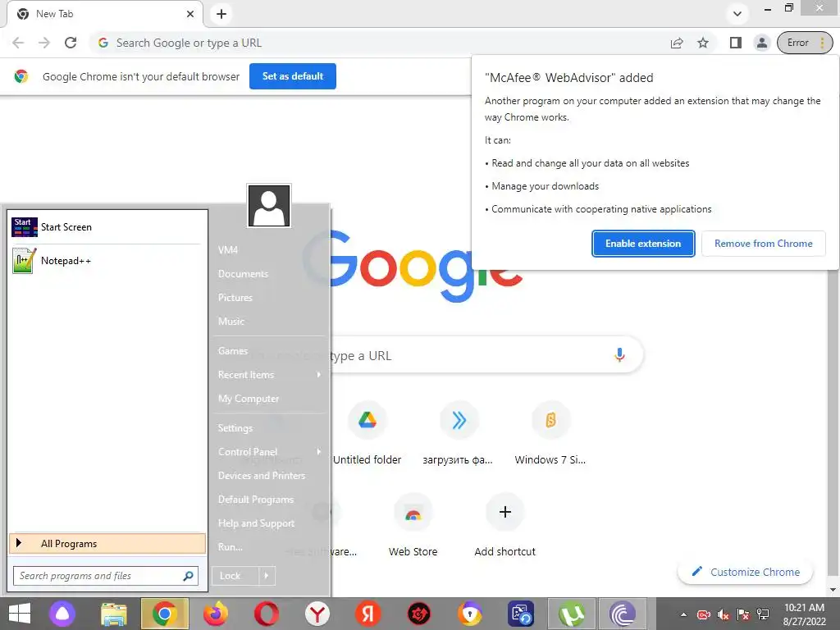
Task: Go back with the back arrow
Action: pos(18,43)
